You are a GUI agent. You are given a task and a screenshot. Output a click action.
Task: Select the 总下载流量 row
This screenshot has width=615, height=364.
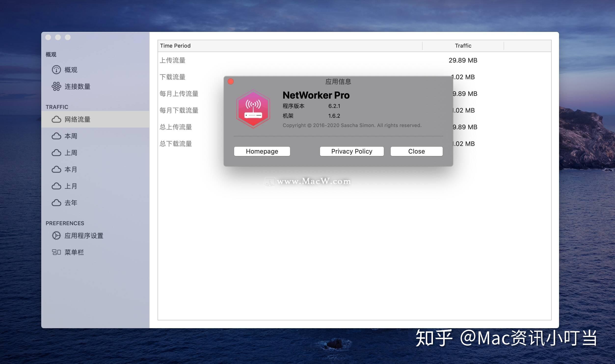tap(176, 144)
